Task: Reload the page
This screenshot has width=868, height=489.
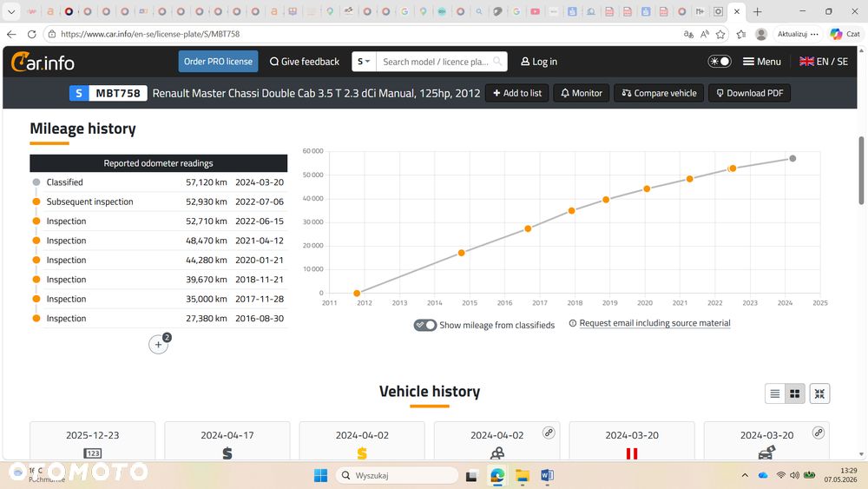Action: tap(32, 34)
